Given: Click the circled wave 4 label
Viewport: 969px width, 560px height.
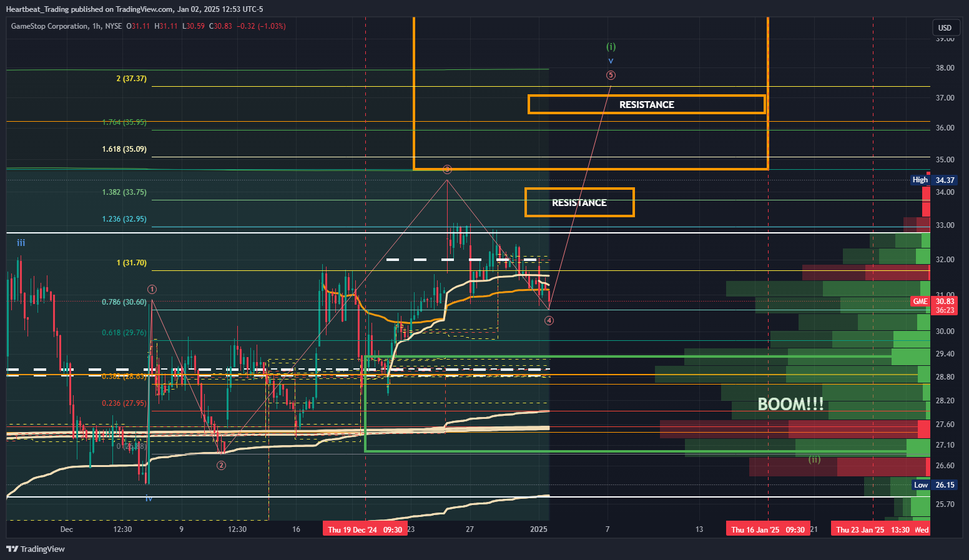Looking at the screenshot, I should [x=549, y=321].
